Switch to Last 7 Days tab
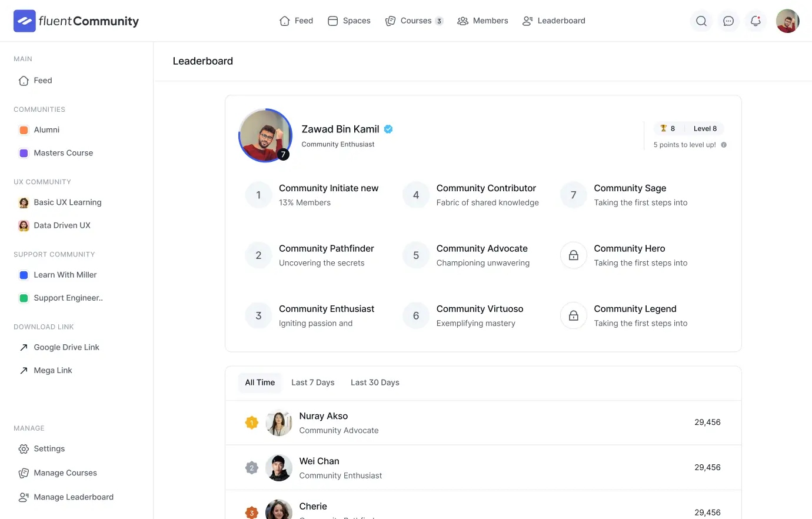This screenshot has width=812, height=519. [312, 382]
